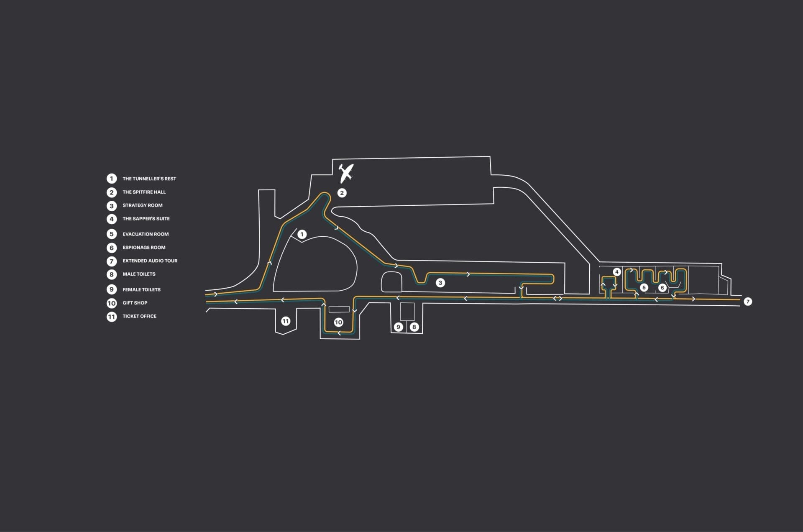Click "The Tunneller's Rest" legend label

click(x=149, y=179)
